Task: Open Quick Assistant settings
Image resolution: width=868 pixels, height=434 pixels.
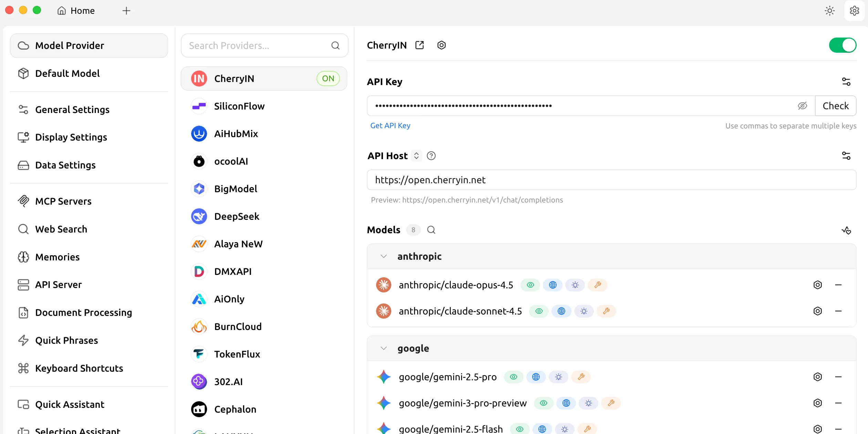Action: (89, 404)
